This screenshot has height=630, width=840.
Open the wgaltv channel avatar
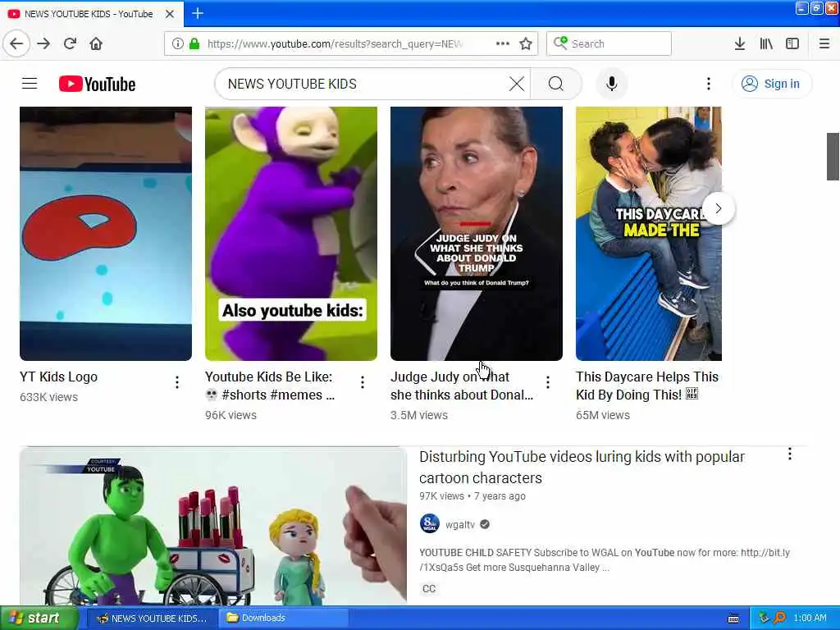430,524
